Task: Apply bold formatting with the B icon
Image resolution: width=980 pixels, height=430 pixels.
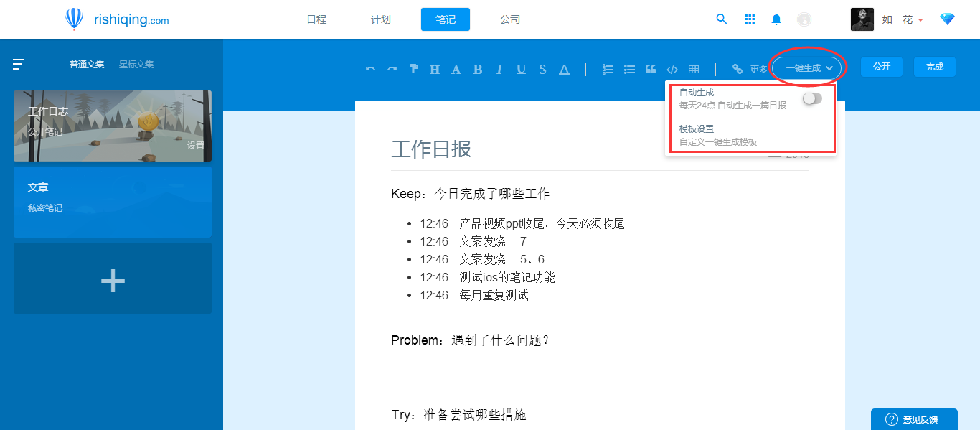Action: pyautogui.click(x=478, y=69)
